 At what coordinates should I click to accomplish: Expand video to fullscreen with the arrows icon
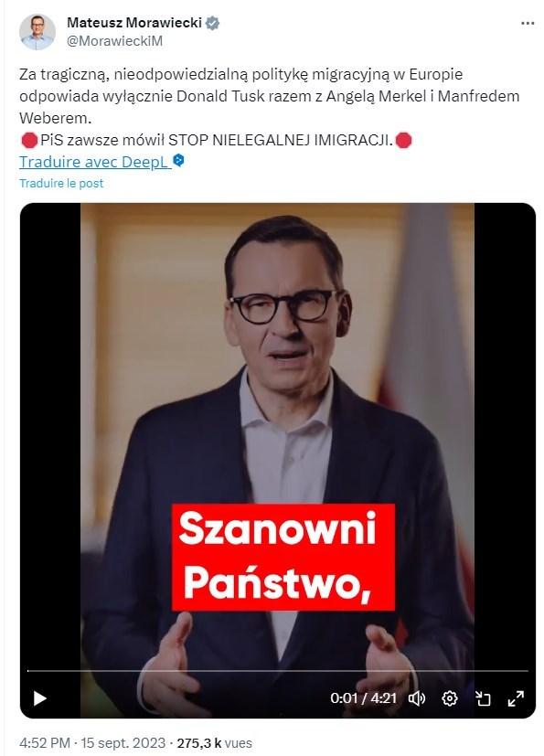tap(516, 698)
